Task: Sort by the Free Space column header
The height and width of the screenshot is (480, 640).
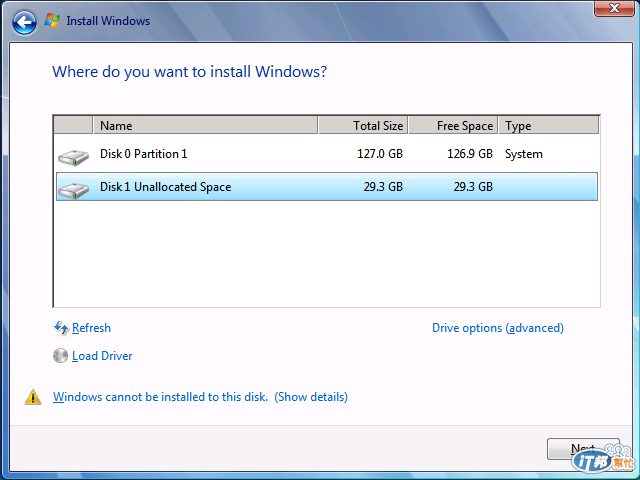Action: [x=453, y=125]
